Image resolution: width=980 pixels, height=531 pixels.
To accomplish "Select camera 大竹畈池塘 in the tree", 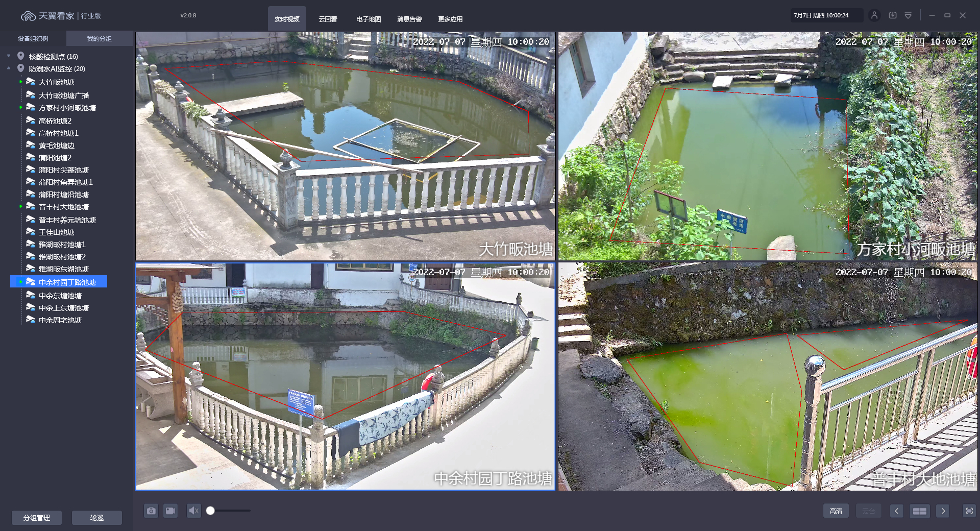I will [57, 82].
